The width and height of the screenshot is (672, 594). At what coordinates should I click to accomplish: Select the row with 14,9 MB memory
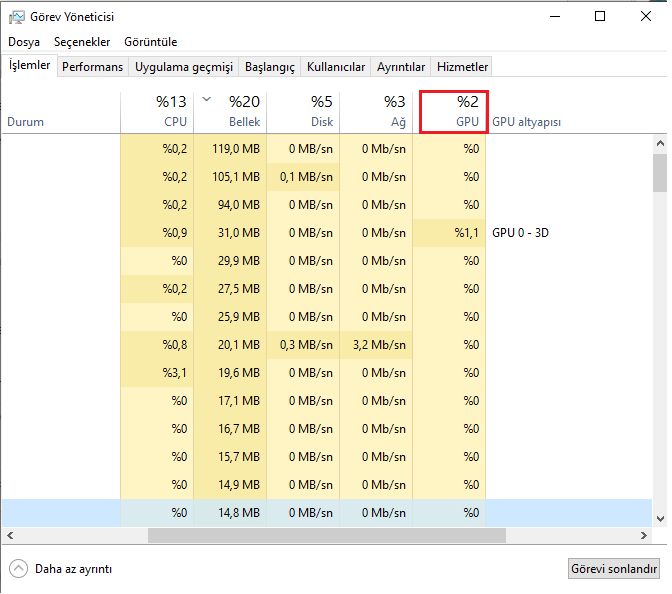click(327, 485)
